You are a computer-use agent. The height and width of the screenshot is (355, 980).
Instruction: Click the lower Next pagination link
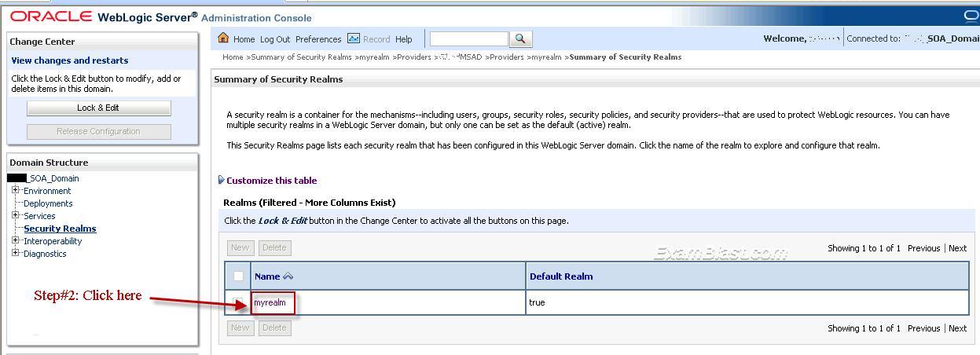tap(957, 328)
